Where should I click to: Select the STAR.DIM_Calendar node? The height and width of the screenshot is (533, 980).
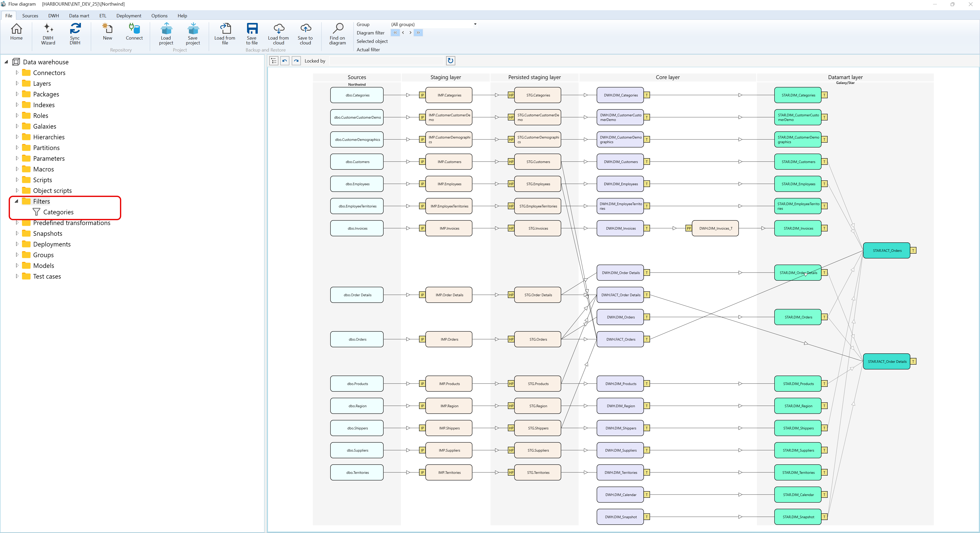pyautogui.click(x=798, y=494)
